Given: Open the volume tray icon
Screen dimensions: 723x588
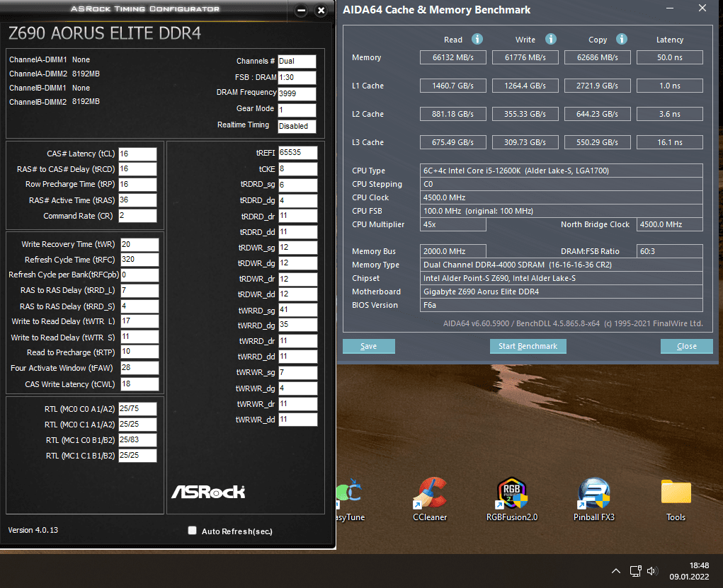Looking at the screenshot, I should (x=652, y=571).
